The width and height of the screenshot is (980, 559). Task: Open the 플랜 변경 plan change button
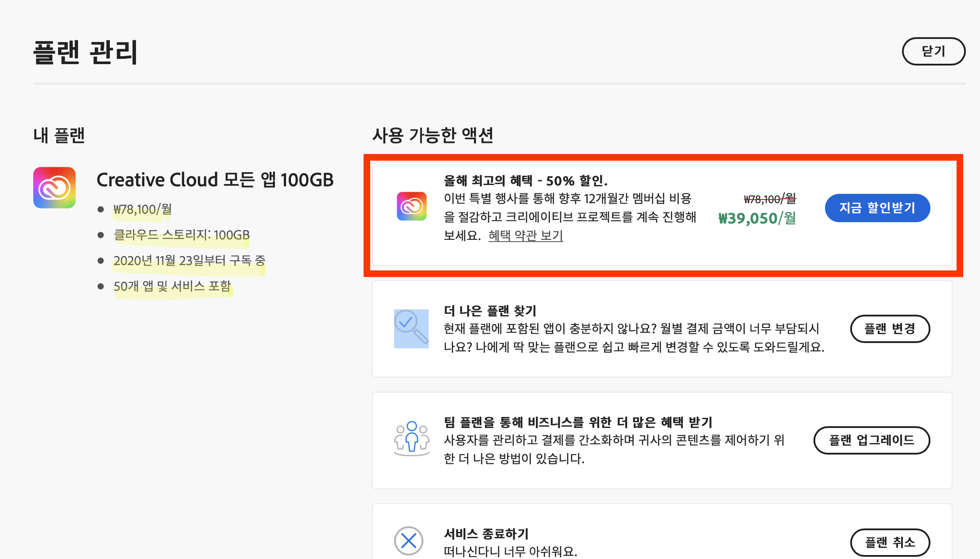click(x=889, y=329)
